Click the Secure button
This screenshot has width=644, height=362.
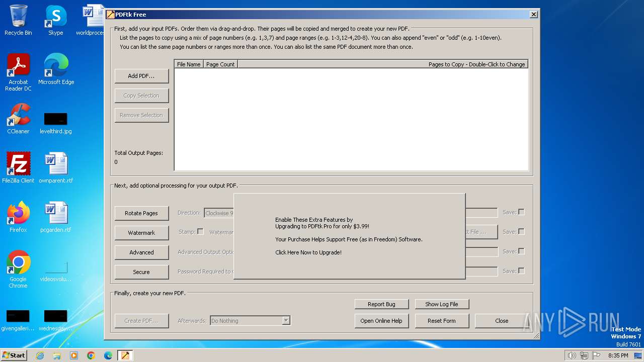[141, 272]
